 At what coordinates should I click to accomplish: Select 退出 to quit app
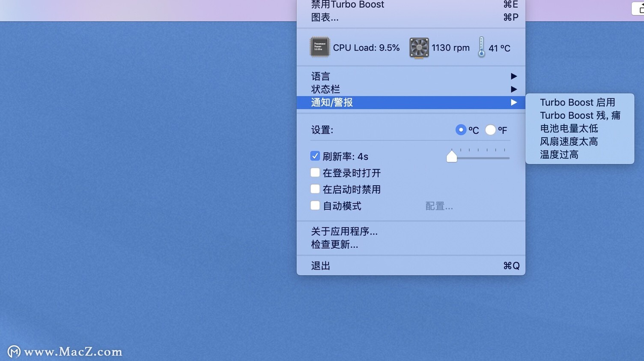(x=411, y=266)
